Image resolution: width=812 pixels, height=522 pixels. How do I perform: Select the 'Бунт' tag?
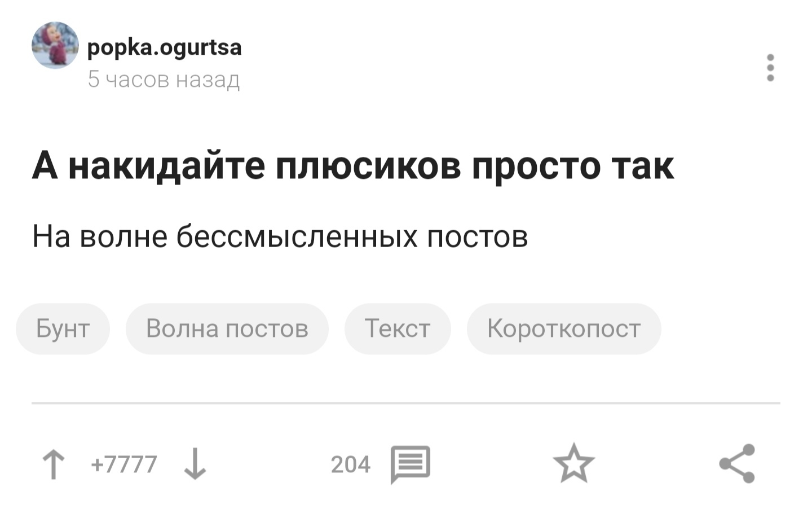63,328
